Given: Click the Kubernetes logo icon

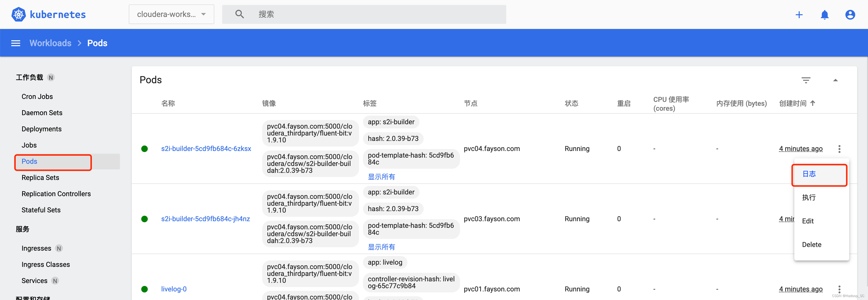Looking at the screenshot, I should click(18, 14).
